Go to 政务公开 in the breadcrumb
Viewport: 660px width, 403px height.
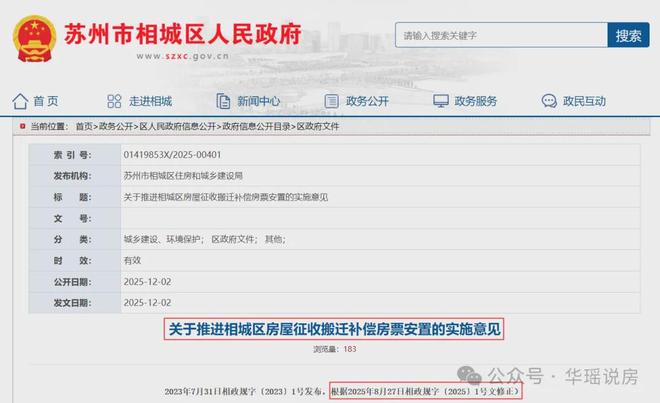[115, 126]
